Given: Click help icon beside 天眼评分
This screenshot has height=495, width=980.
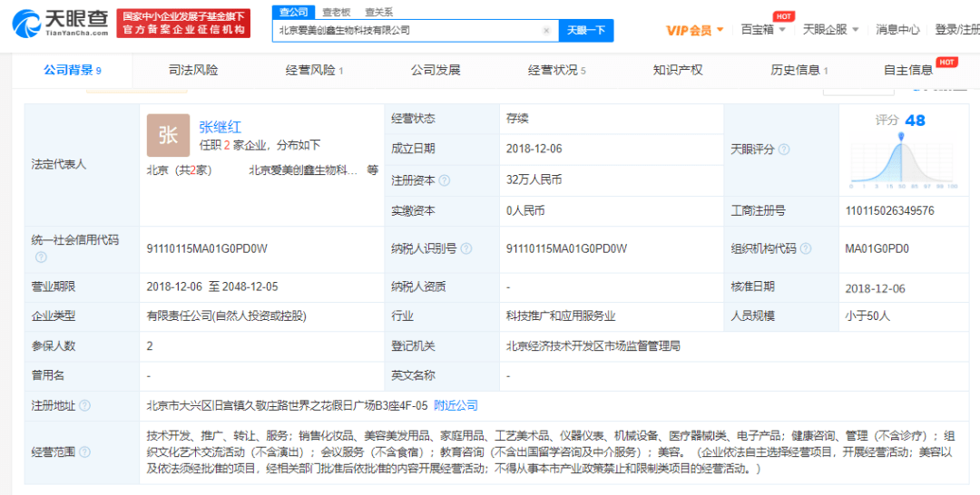Looking at the screenshot, I should [x=784, y=150].
